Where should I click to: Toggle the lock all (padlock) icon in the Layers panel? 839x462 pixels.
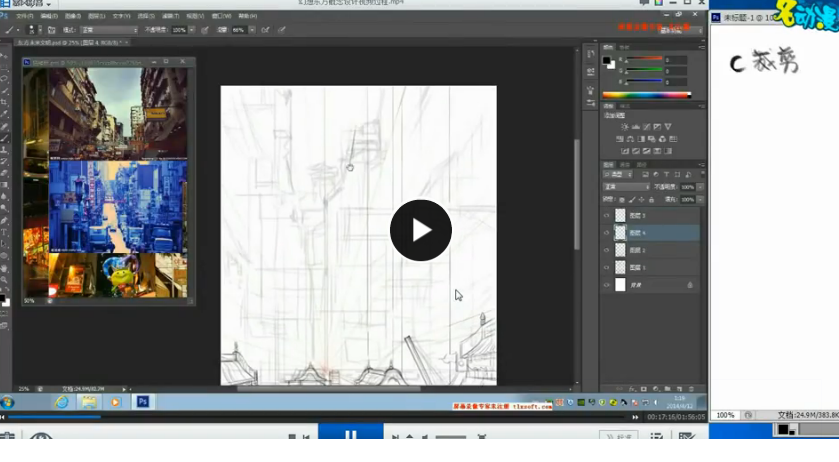pyautogui.click(x=651, y=200)
